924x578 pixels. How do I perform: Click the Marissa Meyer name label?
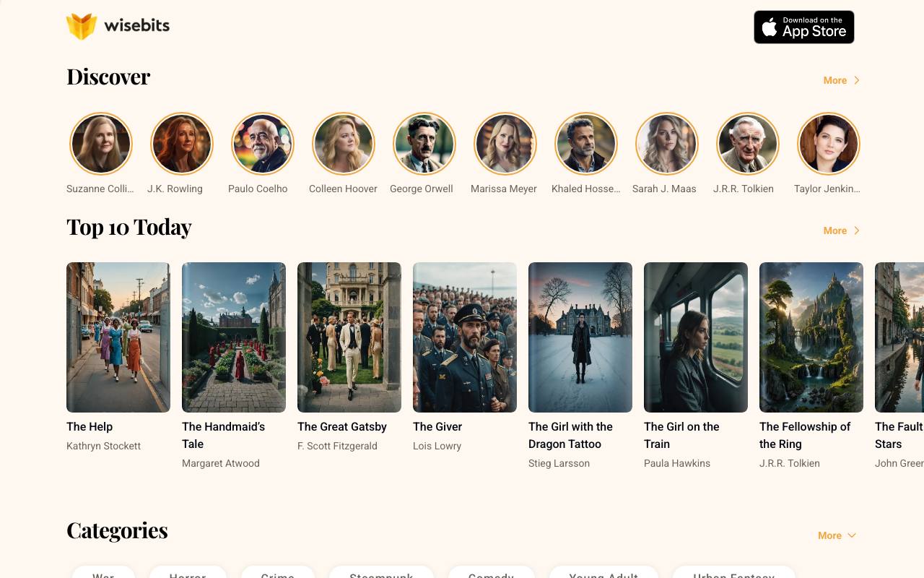point(504,189)
